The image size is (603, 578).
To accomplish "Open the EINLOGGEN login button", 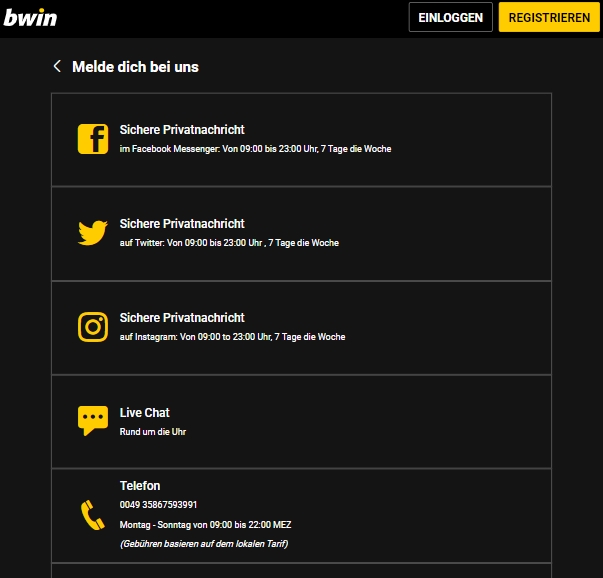I will (451, 17).
